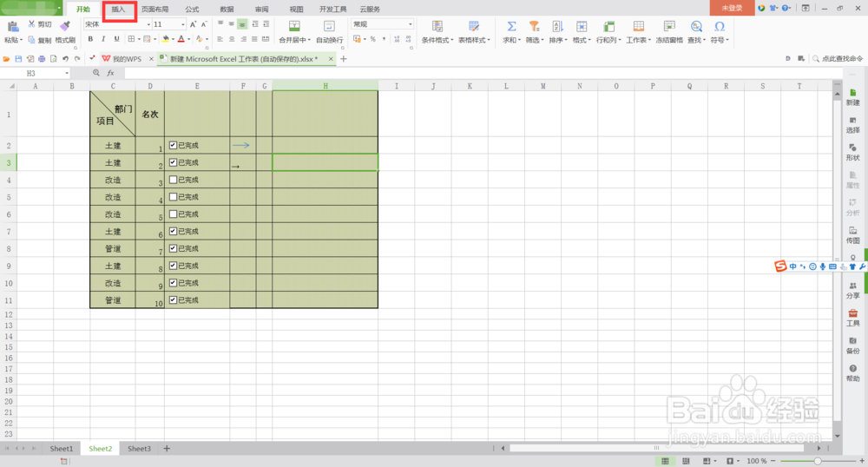Open the Shapes (形状) sidebar panel
This screenshot has width=868, height=467.
tap(852, 152)
